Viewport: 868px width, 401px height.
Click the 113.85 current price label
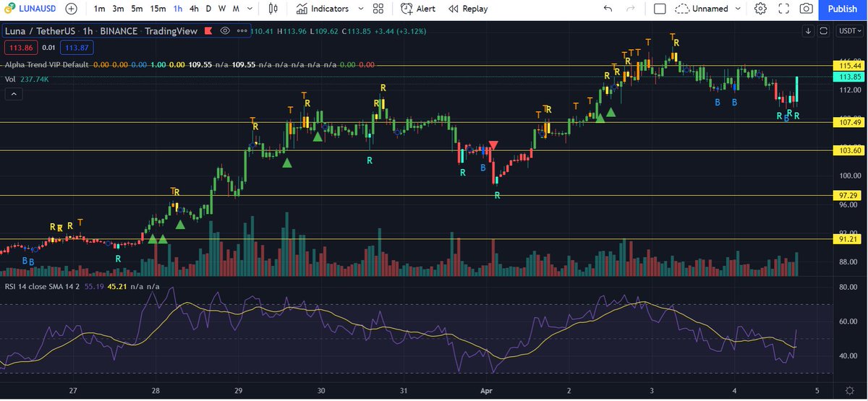tap(848, 77)
